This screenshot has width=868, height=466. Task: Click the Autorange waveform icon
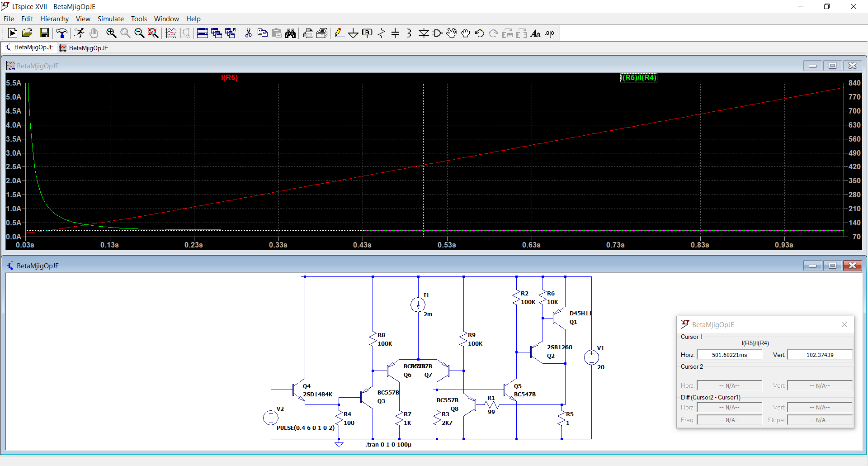pyautogui.click(x=171, y=33)
